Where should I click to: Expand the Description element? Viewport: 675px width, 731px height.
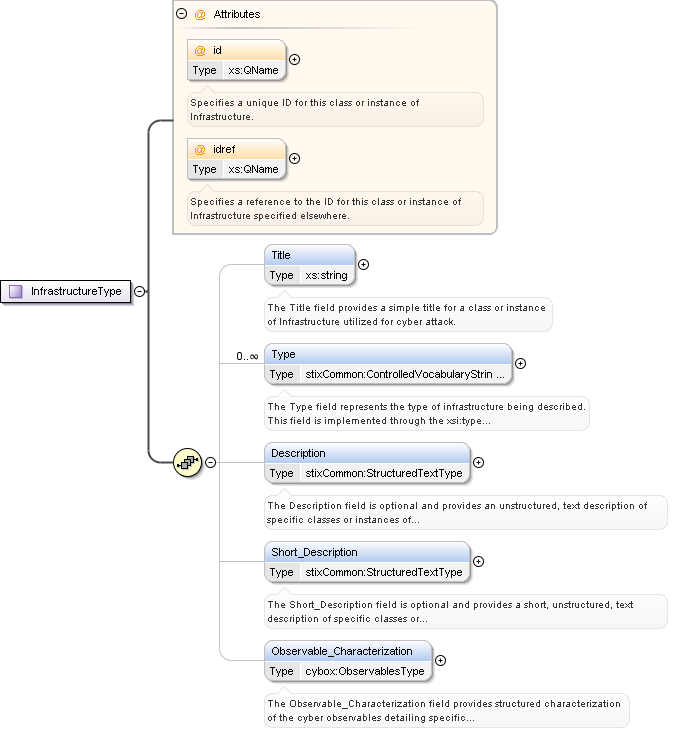[x=478, y=463]
